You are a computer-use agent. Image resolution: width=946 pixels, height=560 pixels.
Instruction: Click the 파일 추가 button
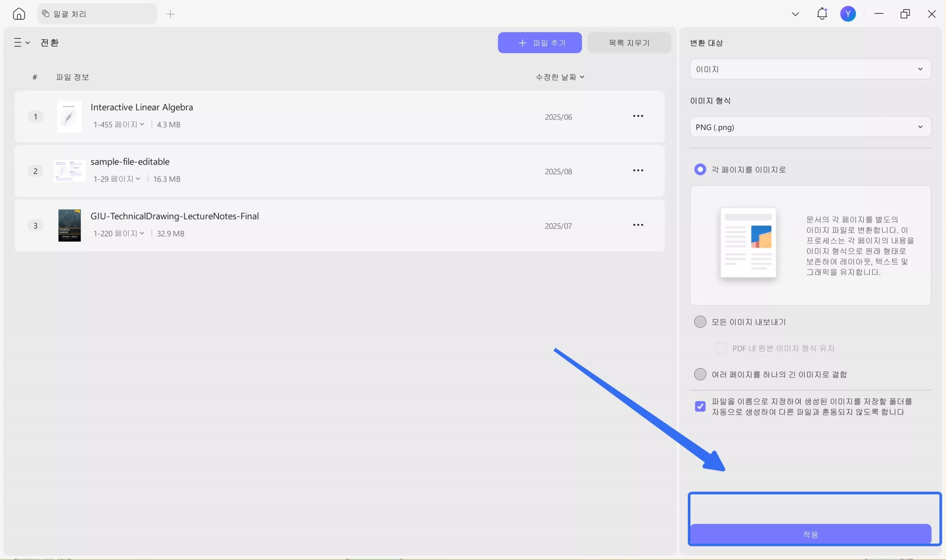pos(540,42)
